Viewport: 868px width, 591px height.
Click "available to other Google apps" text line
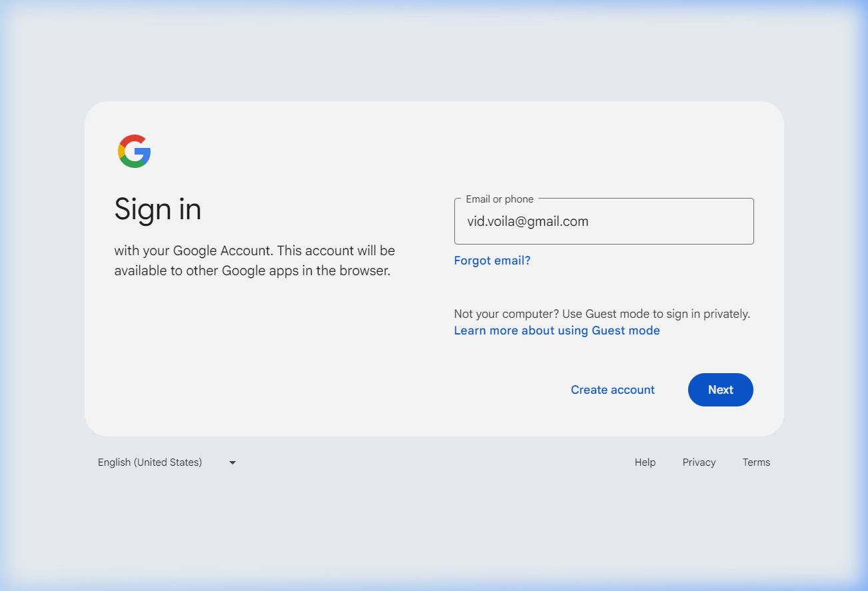pos(251,271)
